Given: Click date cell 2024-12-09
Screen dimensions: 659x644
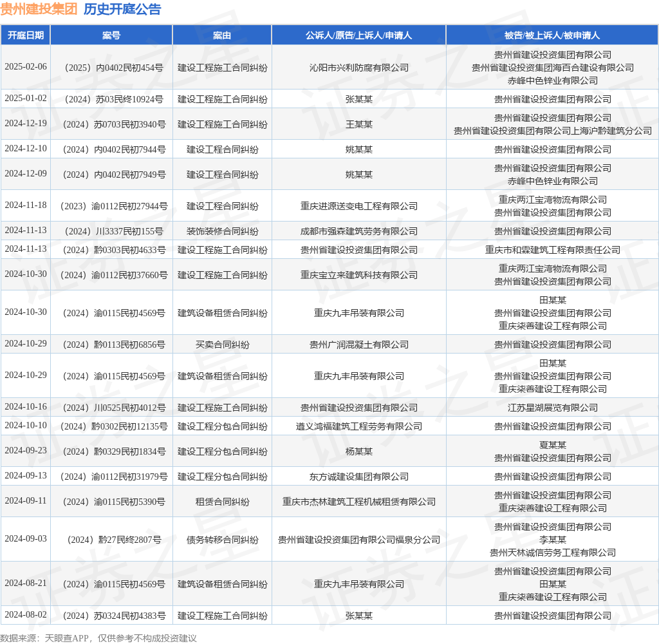Looking at the screenshot, I should click(x=26, y=174).
